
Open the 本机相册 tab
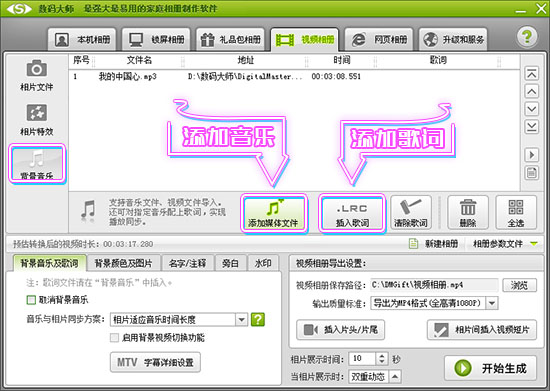82,40
